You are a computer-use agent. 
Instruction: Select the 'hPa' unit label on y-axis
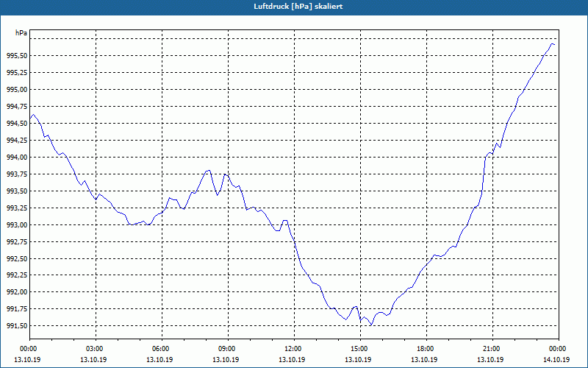21,33
